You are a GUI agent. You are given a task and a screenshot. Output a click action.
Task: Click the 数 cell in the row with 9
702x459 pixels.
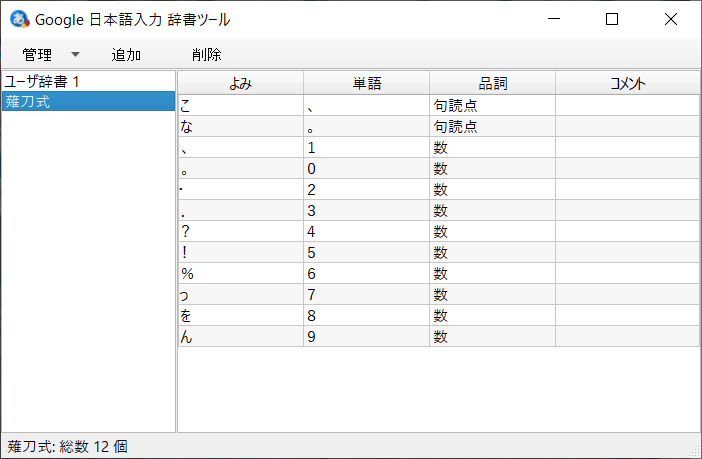click(492, 337)
